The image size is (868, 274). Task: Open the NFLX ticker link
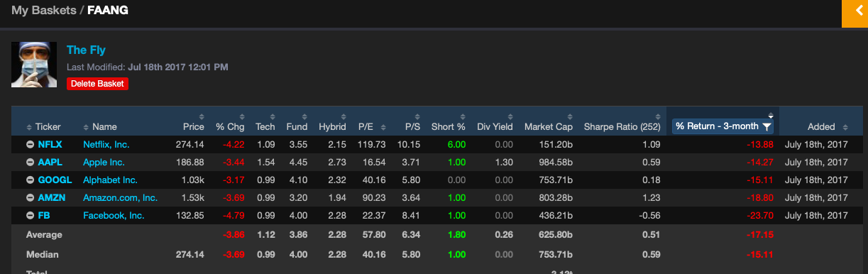coord(50,144)
